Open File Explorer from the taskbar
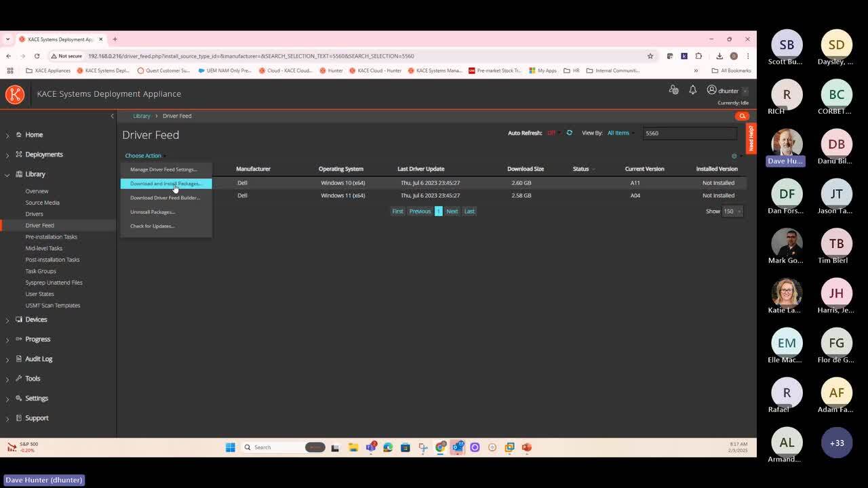 click(x=353, y=447)
